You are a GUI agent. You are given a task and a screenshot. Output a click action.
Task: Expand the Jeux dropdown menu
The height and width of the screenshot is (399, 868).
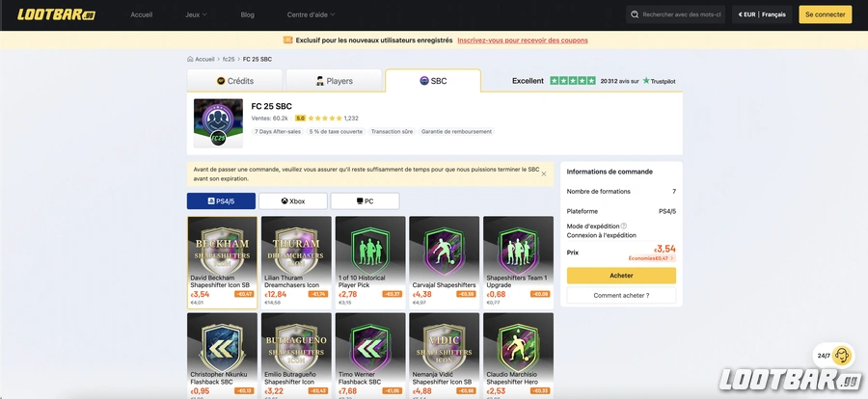coord(196,15)
